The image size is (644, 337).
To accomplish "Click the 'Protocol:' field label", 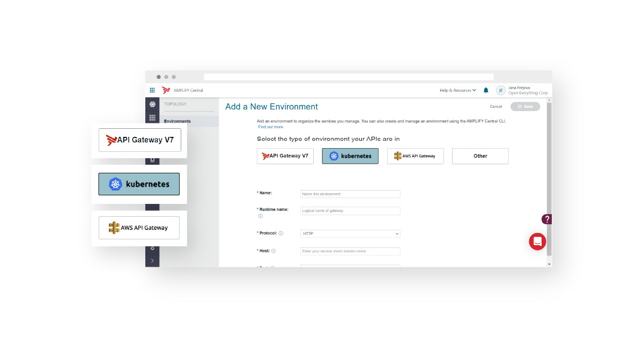I will tap(269, 233).
